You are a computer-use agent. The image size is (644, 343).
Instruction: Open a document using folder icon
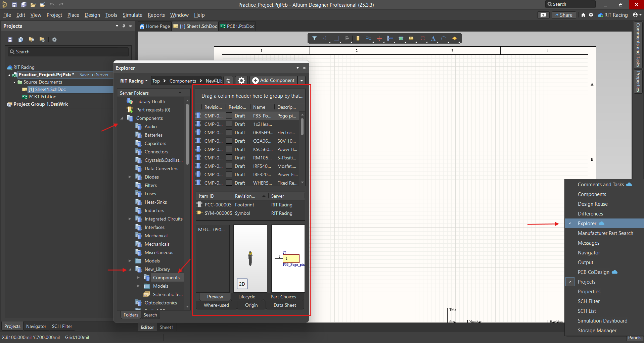pos(33,5)
